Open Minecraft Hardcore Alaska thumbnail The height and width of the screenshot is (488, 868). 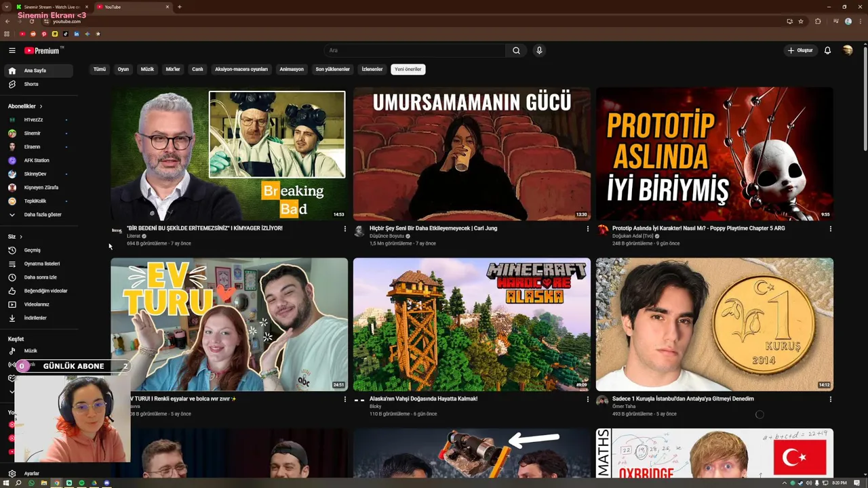(x=472, y=325)
